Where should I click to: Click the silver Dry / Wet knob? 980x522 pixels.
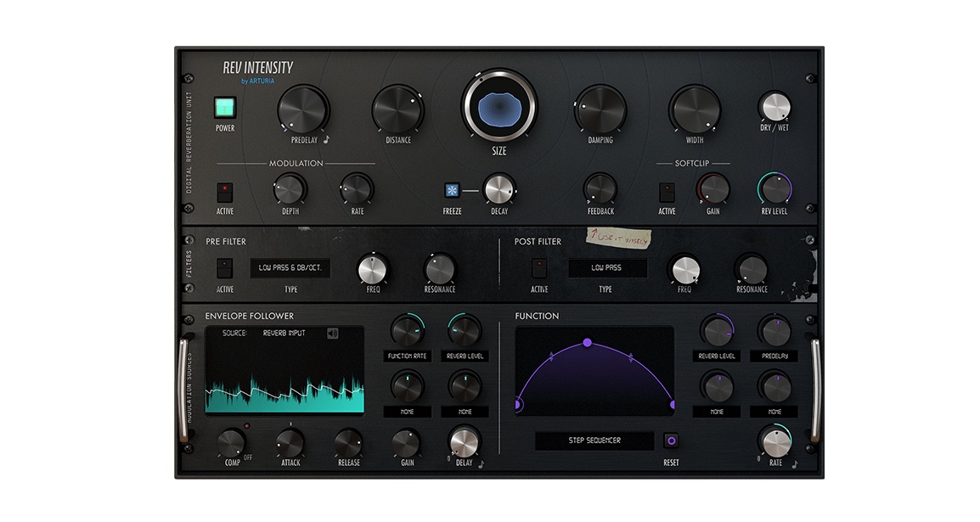pyautogui.click(x=774, y=108)
